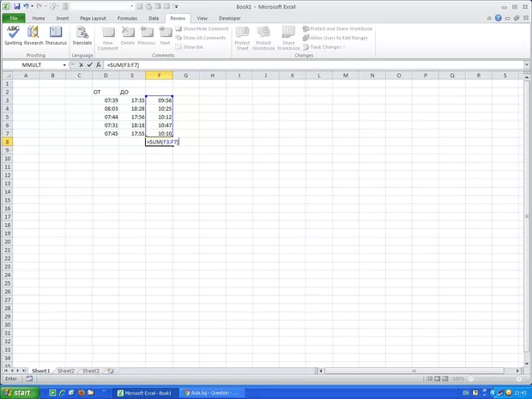532x399 pixels.
Task: Click cell F3 containing 09:56
Action: (x=160, y=100)
